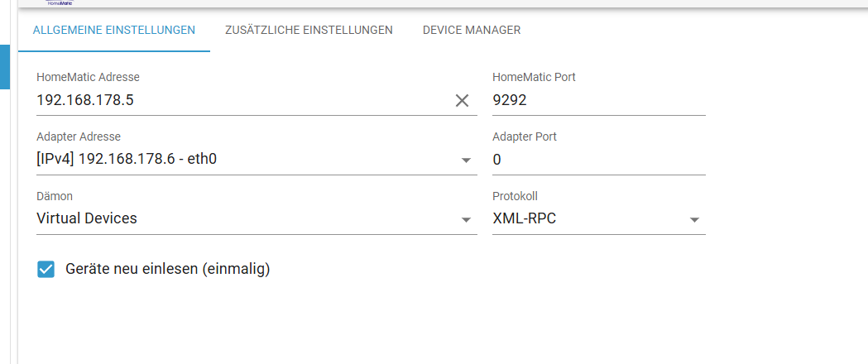The width and height of the screenshot is (868, 364).
Task: Click the 'Virtual Devices' selected value
Action: point(87,218)
